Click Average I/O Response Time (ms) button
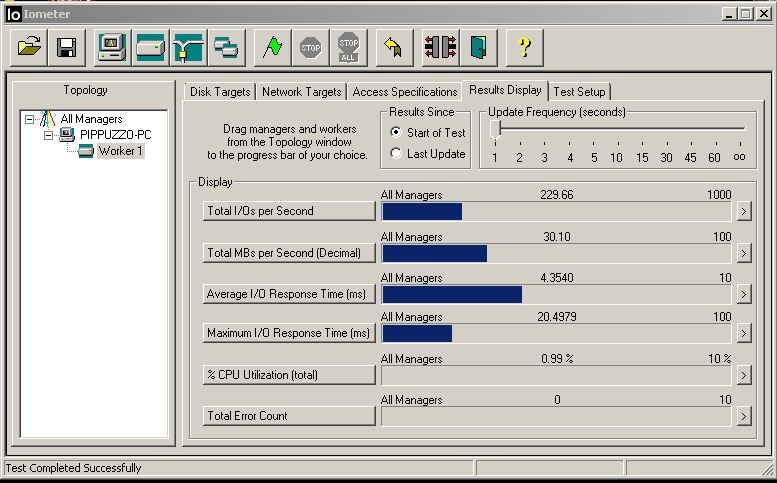This screenshot has width=777, height=483. point(289,294)
